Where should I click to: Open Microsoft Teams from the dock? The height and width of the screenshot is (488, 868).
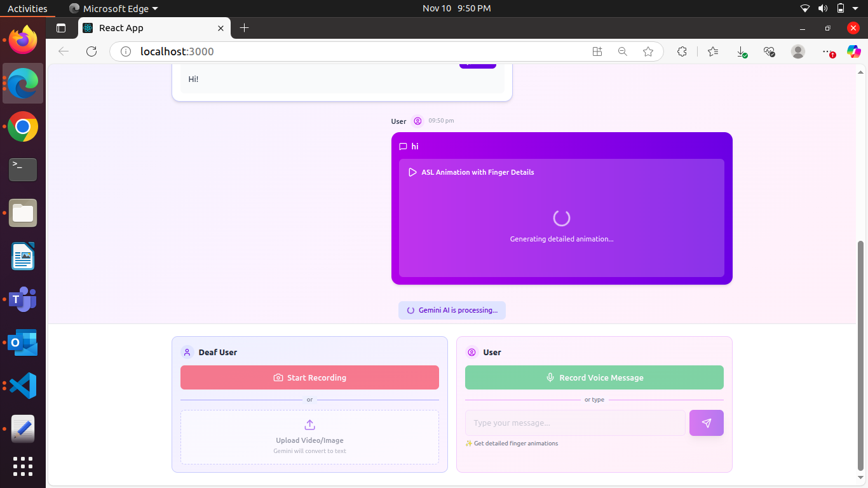pos(22,299)
